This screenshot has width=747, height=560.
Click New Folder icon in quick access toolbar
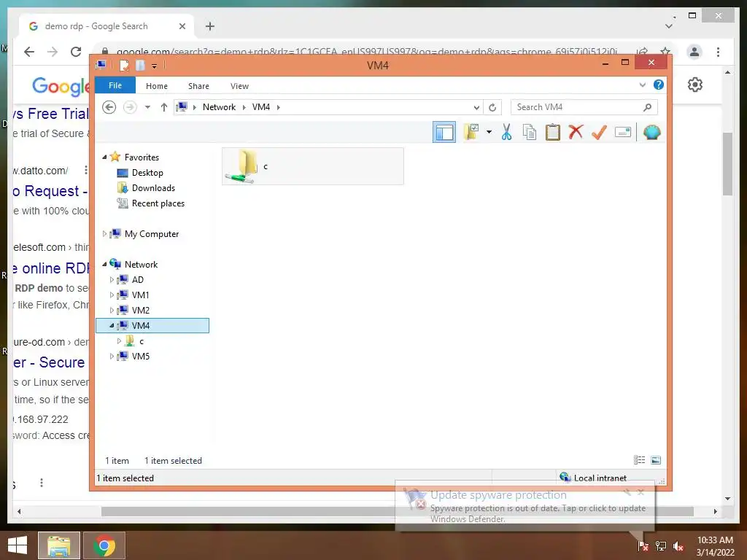coord(140,66)
